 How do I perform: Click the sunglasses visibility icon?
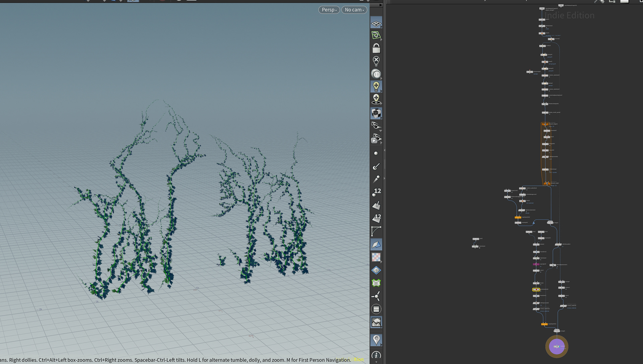[x=376, y=126]
